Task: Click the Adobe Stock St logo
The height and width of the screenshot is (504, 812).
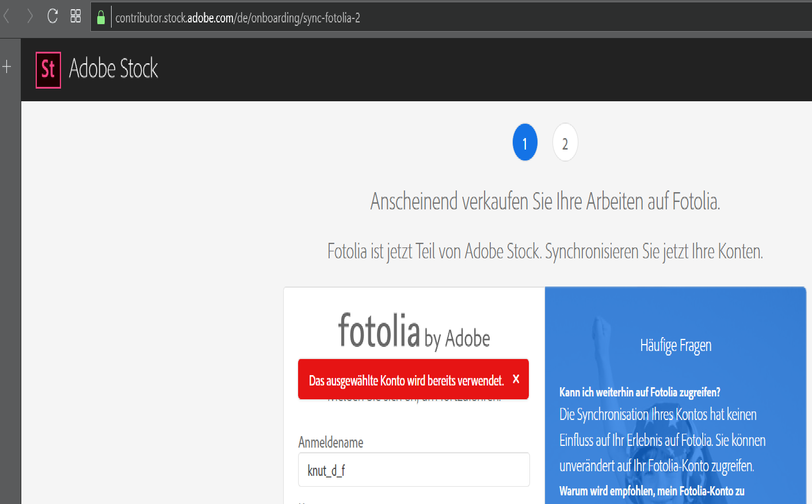Action: pyautogui.click(x=48, y=70)
